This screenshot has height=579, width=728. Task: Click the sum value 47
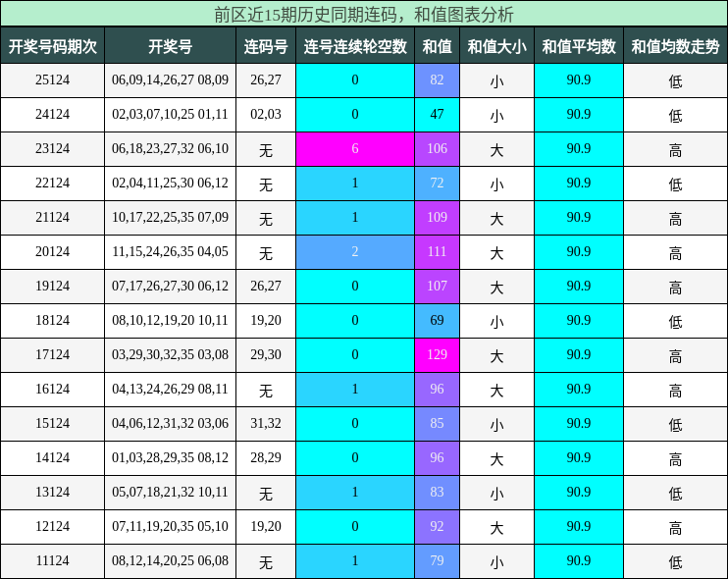click(437, 114)
